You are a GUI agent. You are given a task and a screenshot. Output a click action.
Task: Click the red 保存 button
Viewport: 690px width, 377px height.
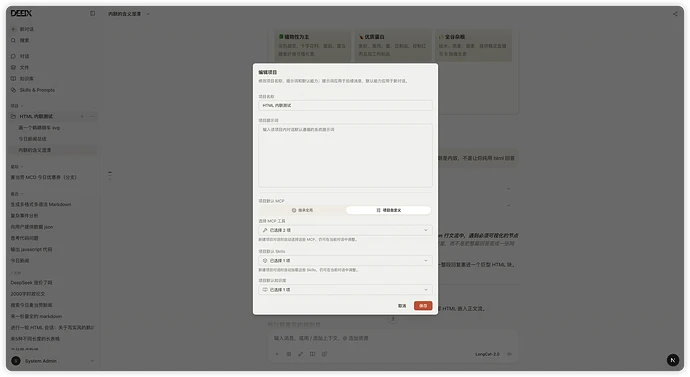pos(423,306)
